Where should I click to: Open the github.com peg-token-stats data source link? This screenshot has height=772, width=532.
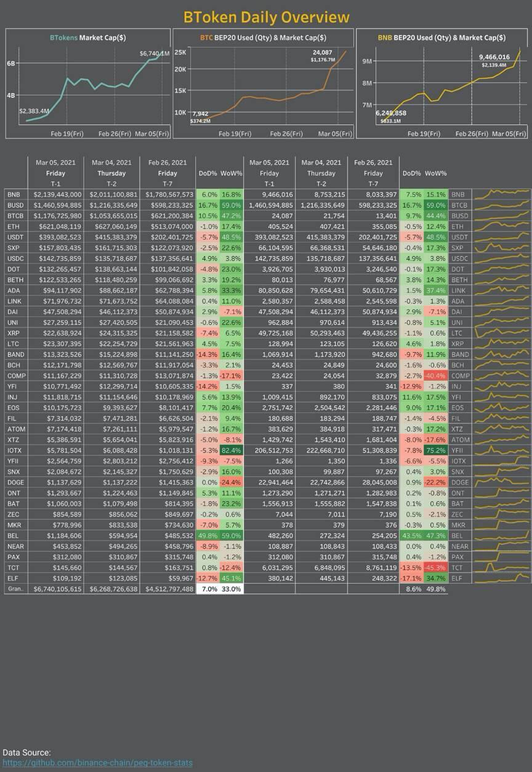tap(97, 763)
